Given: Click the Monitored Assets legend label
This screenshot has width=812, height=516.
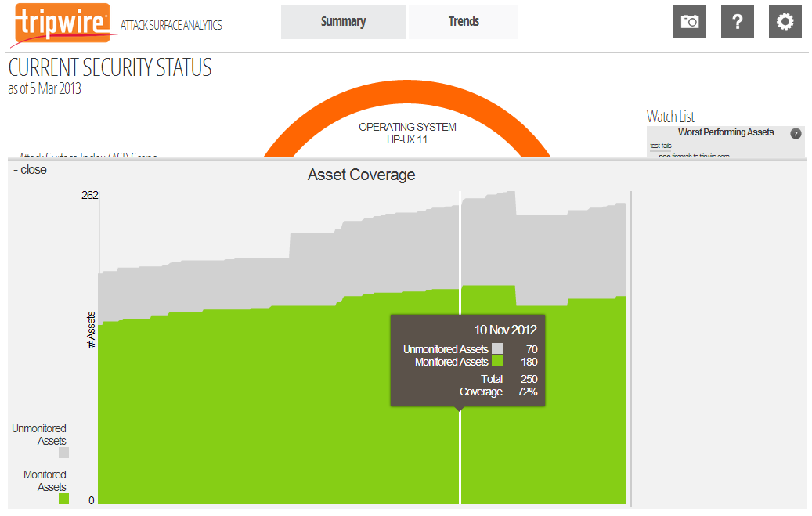Looking at the screenshot, I should click(x=45, y=481).
